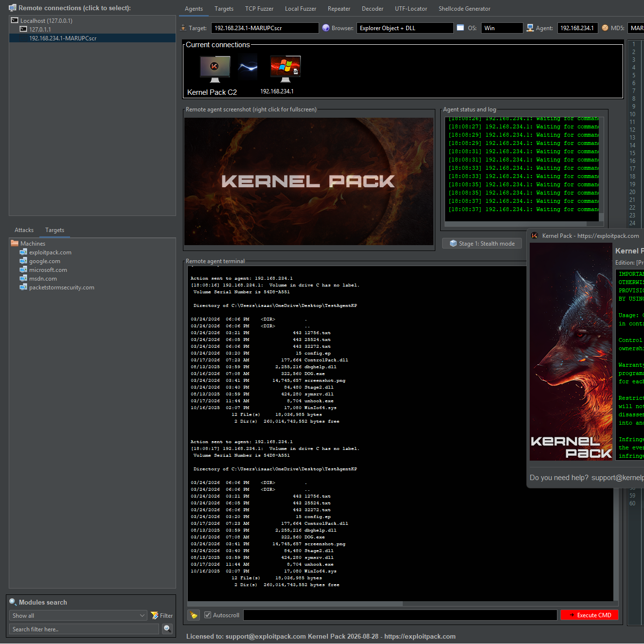The height and width of the screenshot is (644, 644).
Task: Select the Targets tab in left panel
Action: (54, 230)
